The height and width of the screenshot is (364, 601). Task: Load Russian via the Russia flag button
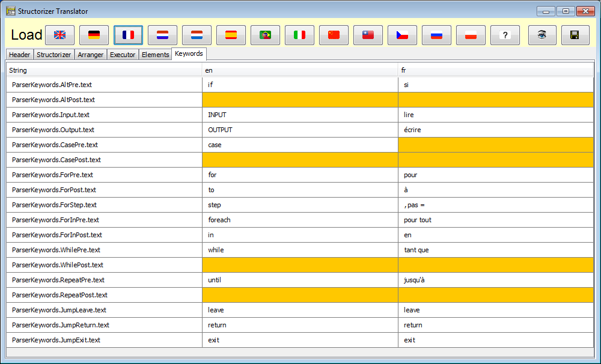pyautogui.click(x=436, y=35)
